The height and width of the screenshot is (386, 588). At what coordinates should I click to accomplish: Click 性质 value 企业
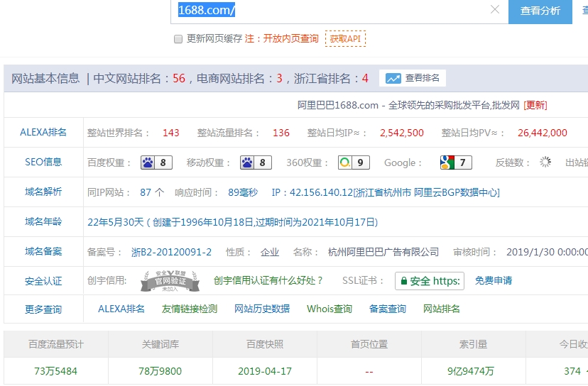(x=270, y=252)
